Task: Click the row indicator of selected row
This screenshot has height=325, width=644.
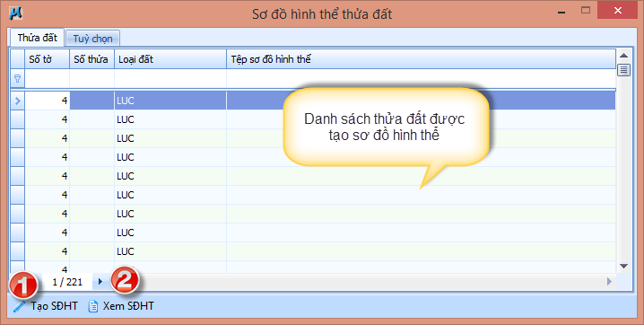Action: [x=17, y=101]
